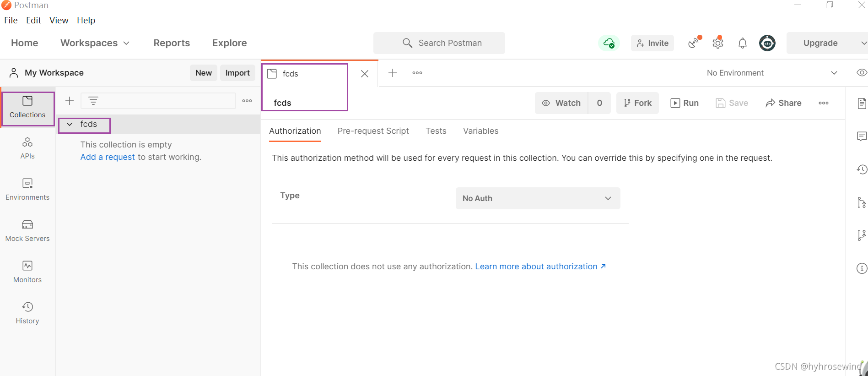Switch to the Tests tab

click(x=436, y=131)
